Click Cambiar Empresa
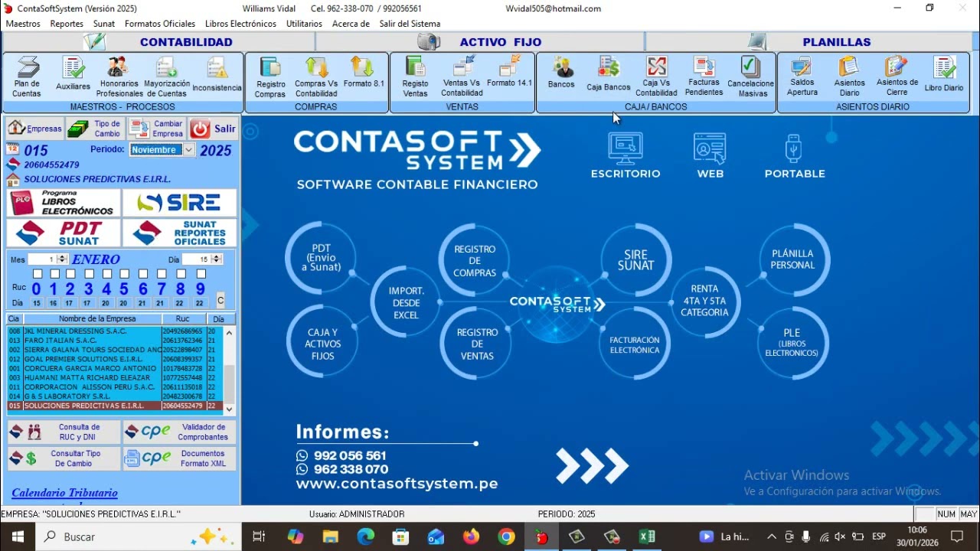980x551 pixels. tap(156, 129)
